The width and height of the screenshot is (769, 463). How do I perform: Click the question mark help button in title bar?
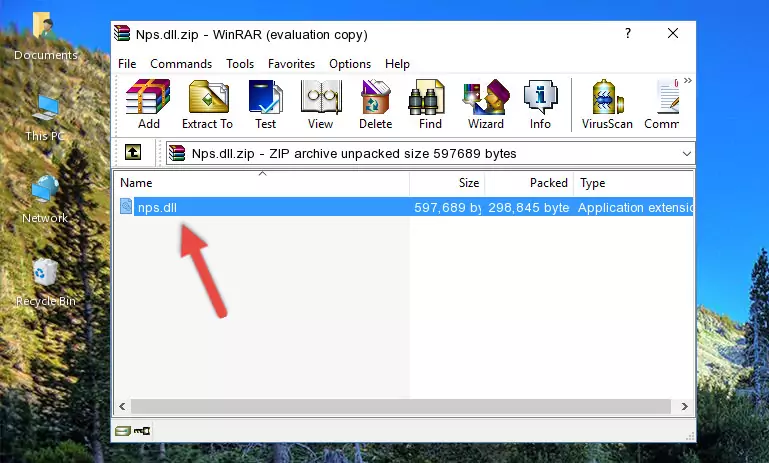(628, 33)
